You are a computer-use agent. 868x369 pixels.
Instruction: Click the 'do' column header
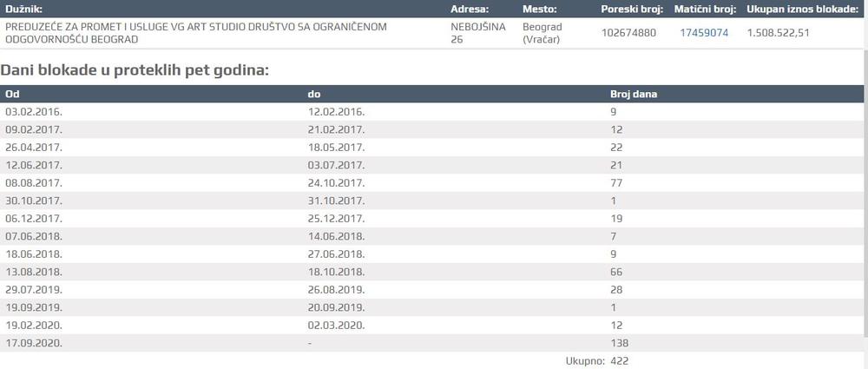314,94
